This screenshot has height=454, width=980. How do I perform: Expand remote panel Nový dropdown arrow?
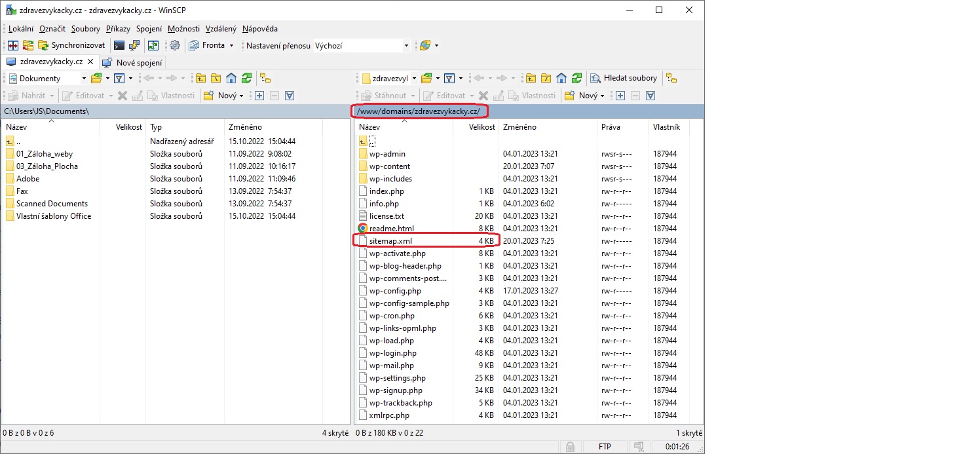[603, 96]
